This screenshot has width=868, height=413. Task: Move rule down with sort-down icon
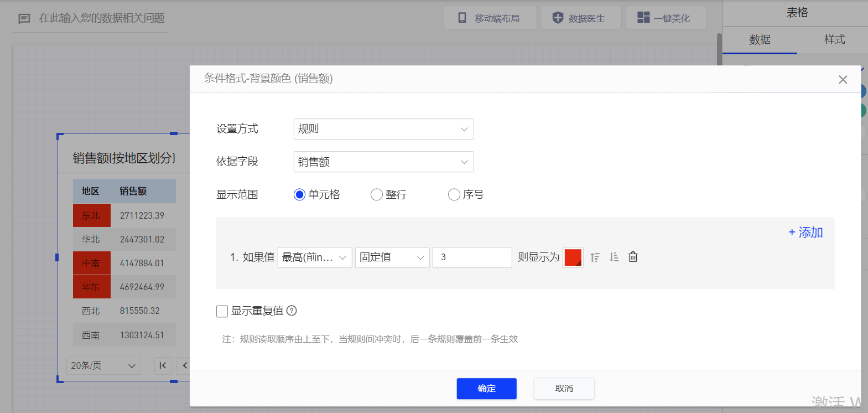point(614,257)
